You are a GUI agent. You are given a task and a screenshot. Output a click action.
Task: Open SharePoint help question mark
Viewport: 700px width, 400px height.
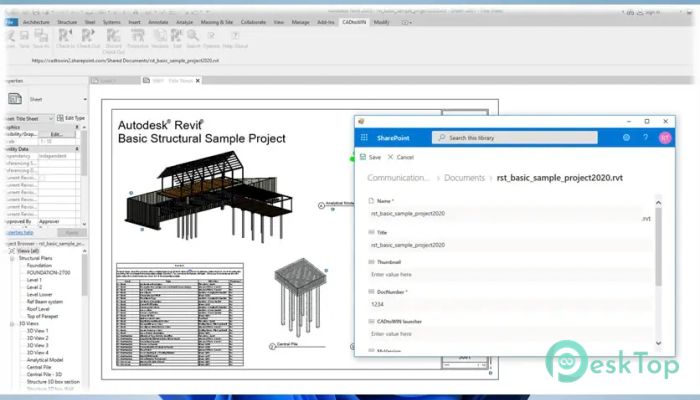(646, 138)
